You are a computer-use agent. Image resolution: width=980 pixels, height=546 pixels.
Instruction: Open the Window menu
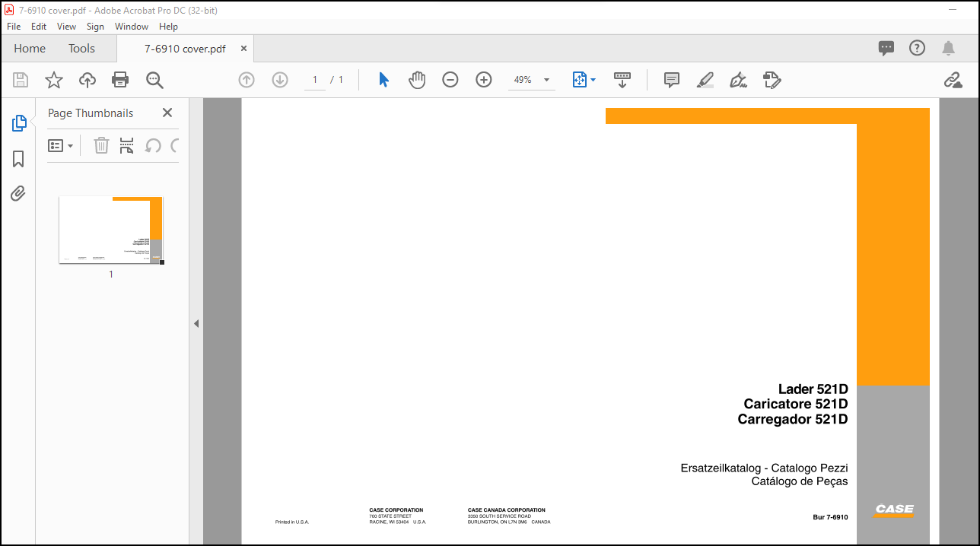[132, 26]
